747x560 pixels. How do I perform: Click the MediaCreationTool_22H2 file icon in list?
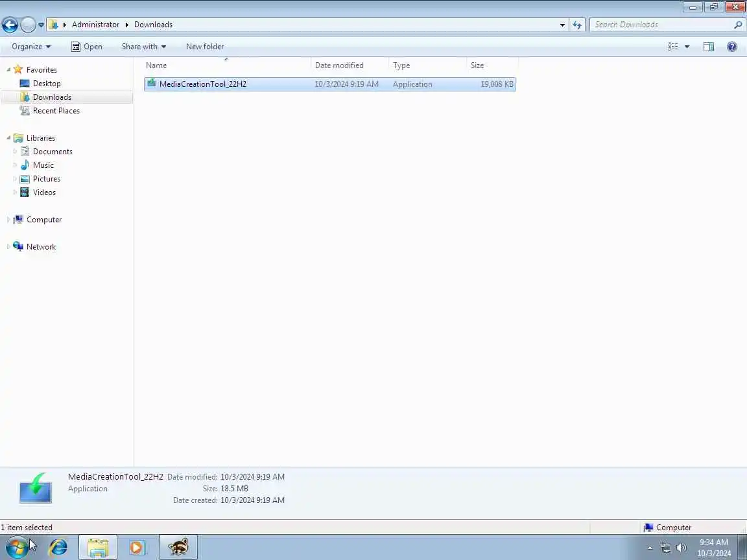152,84
